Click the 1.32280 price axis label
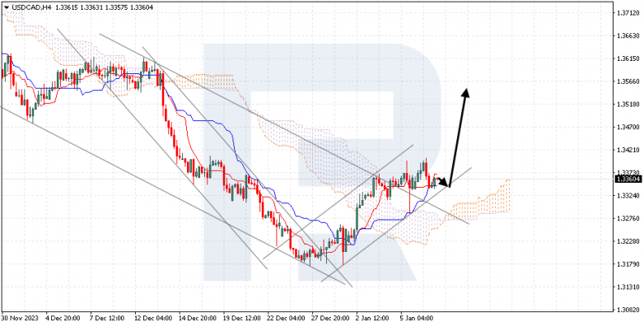The width and height of the screenshot is (644, 326). (628, 241)
